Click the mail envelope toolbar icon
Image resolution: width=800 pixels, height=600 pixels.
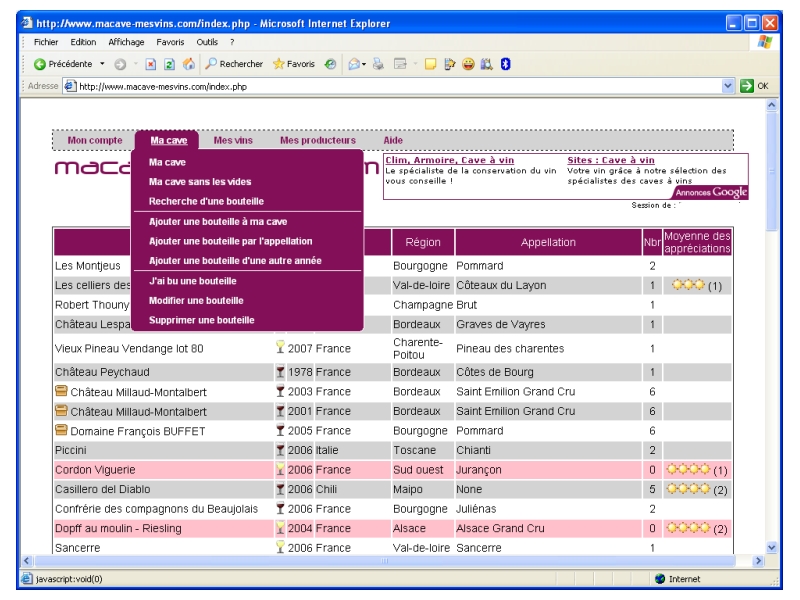tap(354, 64)
